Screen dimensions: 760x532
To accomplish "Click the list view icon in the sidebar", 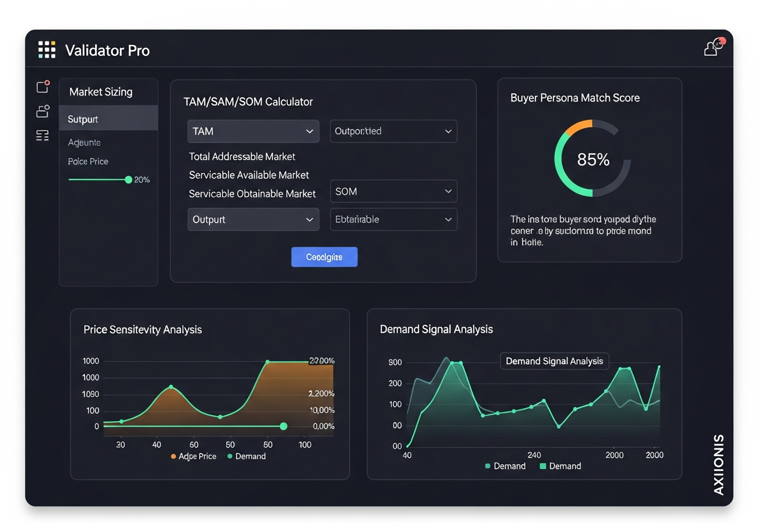I will [42, 135].
